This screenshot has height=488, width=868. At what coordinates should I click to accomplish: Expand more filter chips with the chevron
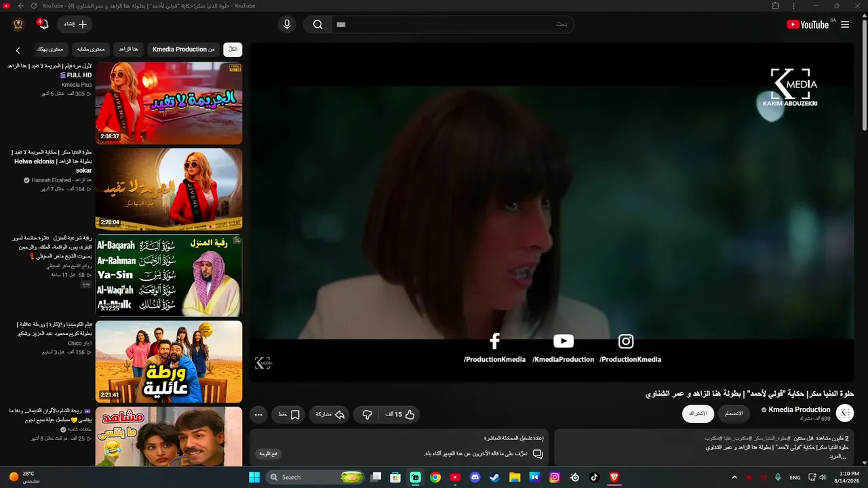(x=18, y=50)
